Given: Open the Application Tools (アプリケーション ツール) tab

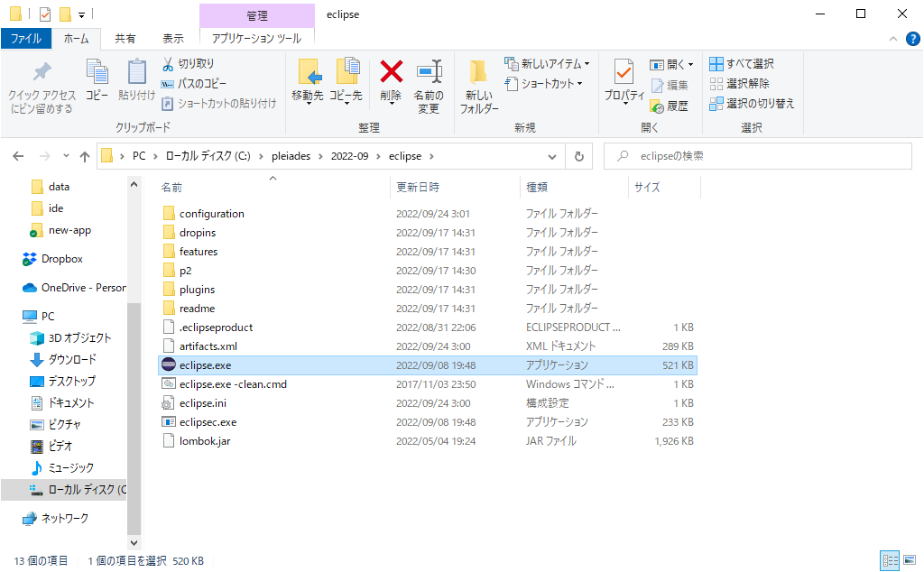Looking at the screenshot, I should tap(256, 39).
